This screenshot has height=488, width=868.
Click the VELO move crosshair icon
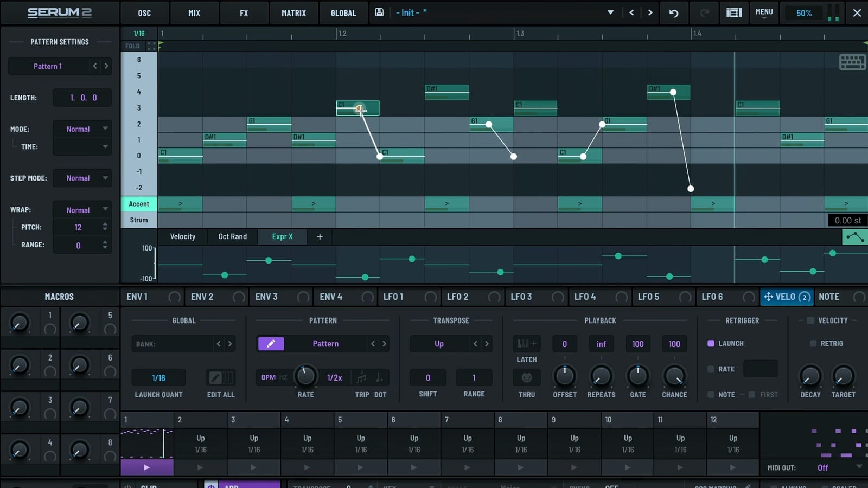coord(768,297)
